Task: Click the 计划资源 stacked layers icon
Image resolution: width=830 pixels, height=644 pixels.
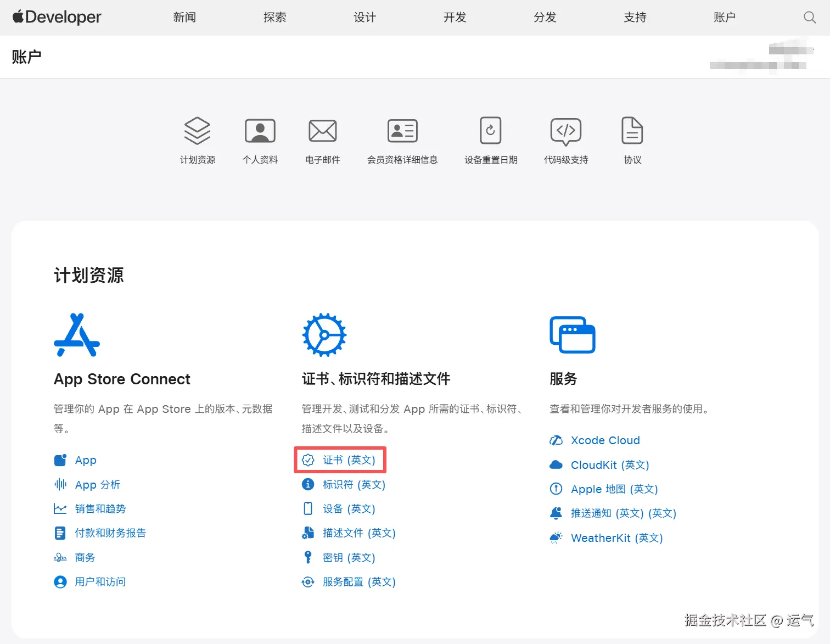Action: [x=198, y=131]
